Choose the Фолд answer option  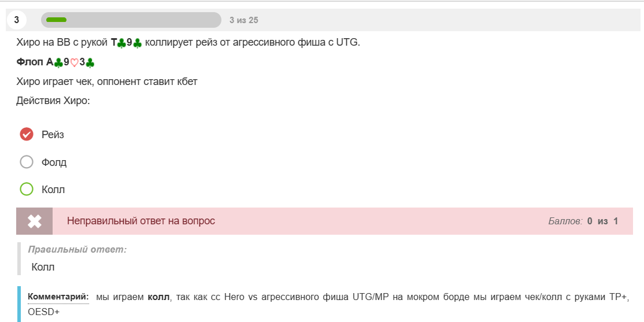[x=27, y=162]
